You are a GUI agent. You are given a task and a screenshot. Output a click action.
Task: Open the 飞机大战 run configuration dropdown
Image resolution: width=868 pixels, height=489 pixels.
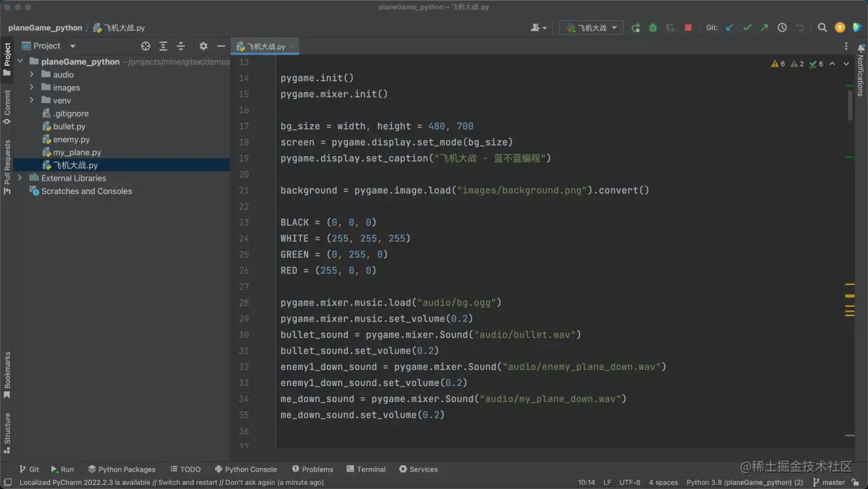(591, 28)
